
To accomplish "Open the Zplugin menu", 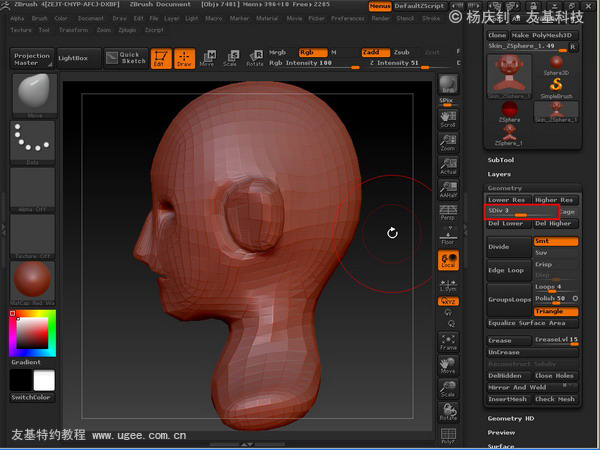I will point(127,30).
